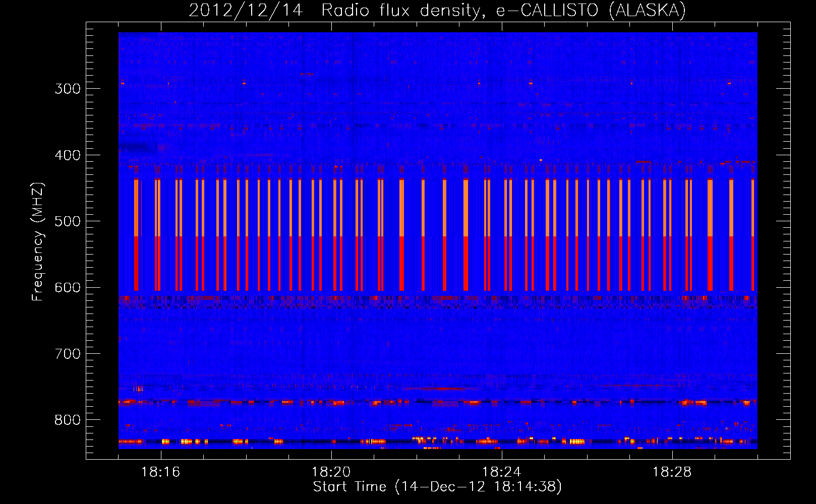Click the 18:28 time tick label
This screenshot has width=816, height=504.
click(x=672, y=472)
